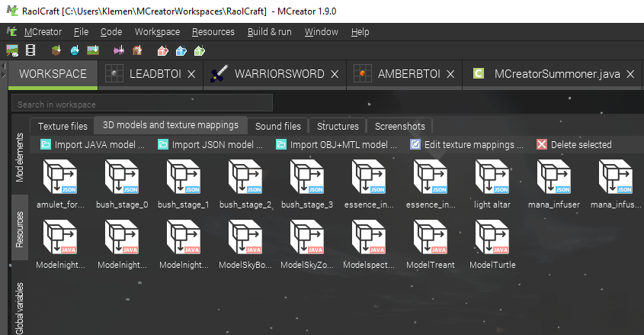Open the Code menu

coord(111,31)
